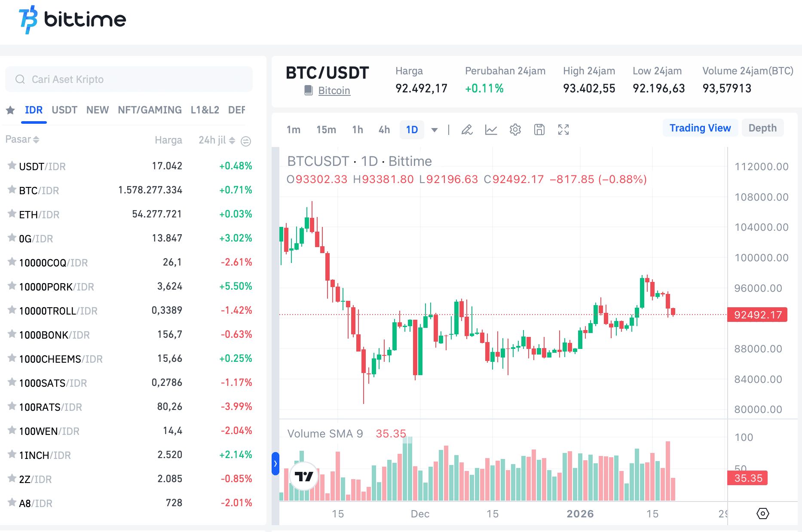802x532 pixels.
Task: Select the 4h timeframe interval
Action: [x=384, y=129]
